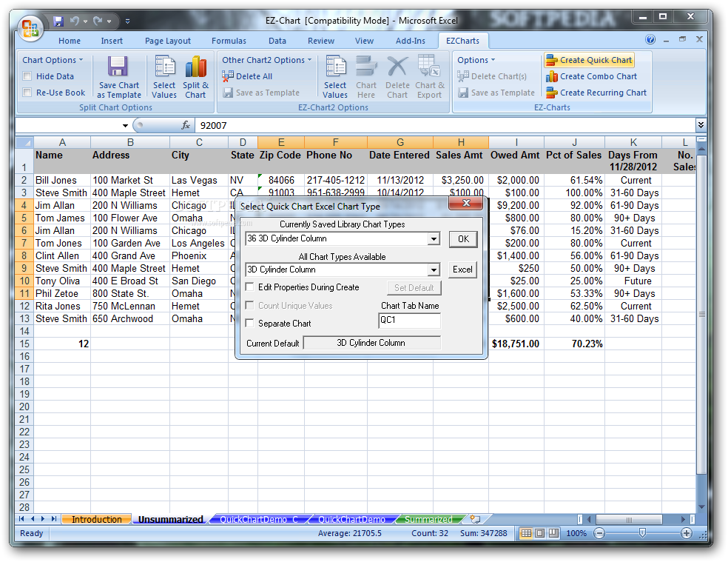Open the Chart Options dropdown

point(53,60)
